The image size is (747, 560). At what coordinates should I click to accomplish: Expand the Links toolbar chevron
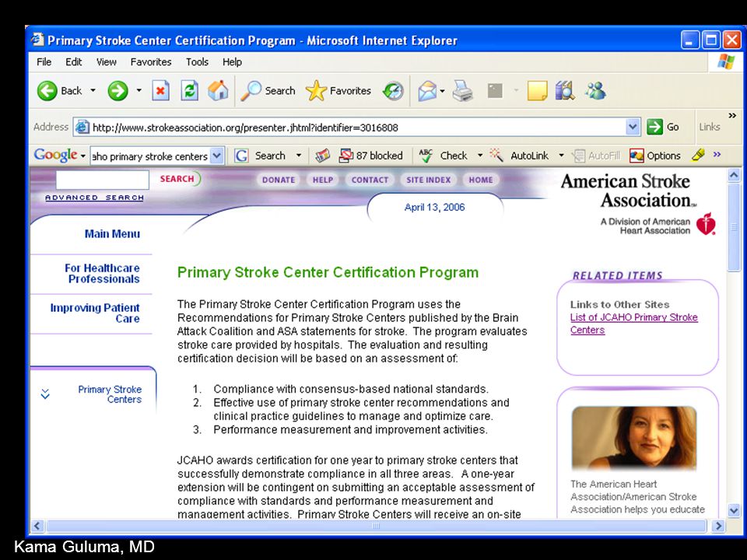[x=732, y=116]
